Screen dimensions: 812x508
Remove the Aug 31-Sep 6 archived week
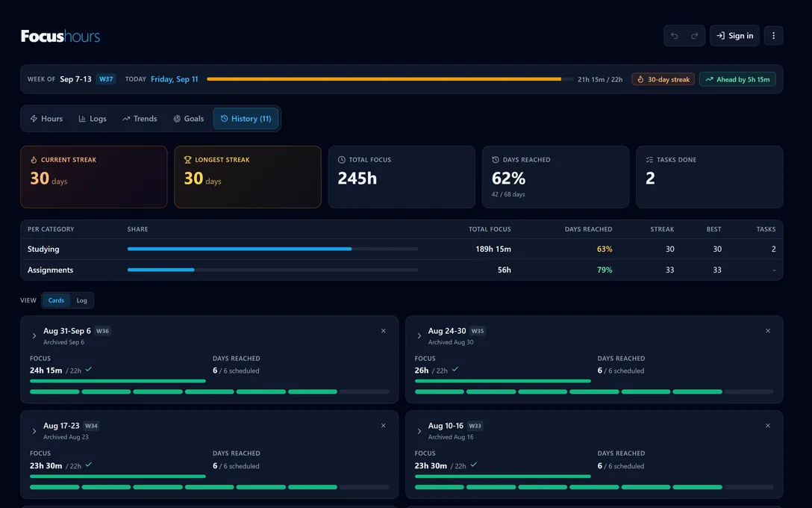(x=383, y=331)
